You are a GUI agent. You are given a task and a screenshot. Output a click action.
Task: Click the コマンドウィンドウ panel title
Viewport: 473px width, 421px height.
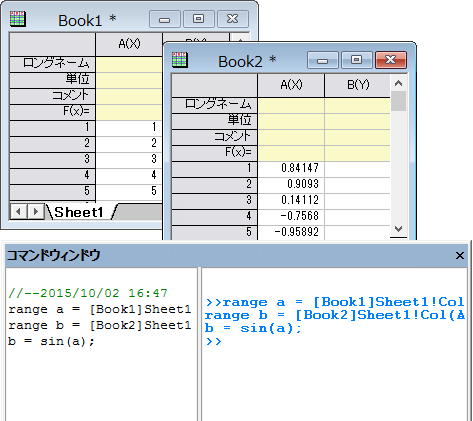53,255
